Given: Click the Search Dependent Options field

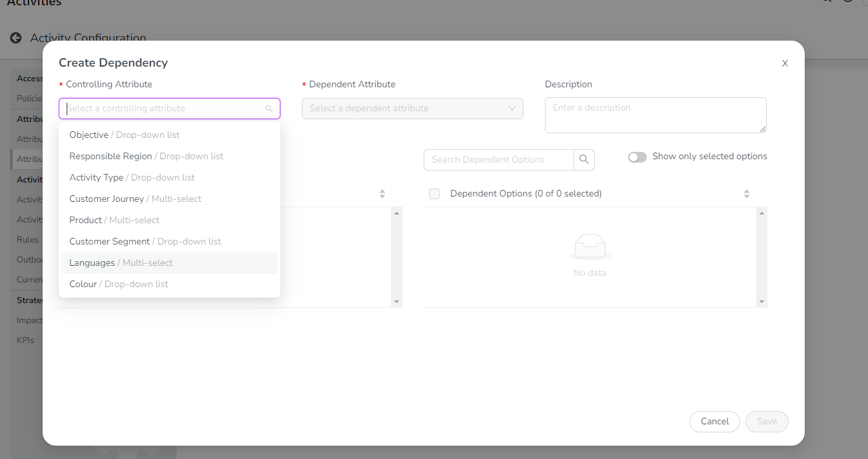Looking at the screenshot, I should pos(498,160).
